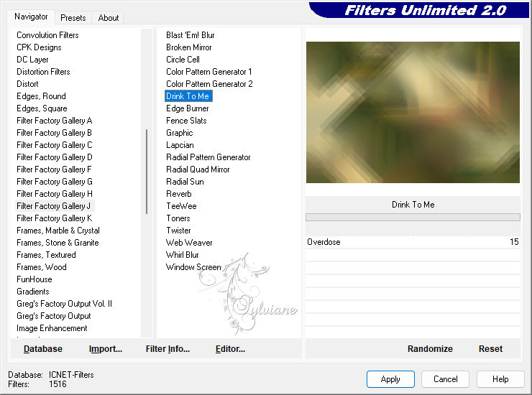
Task: Choose Radial Pattern Generator filter
Action: [208, 157]
